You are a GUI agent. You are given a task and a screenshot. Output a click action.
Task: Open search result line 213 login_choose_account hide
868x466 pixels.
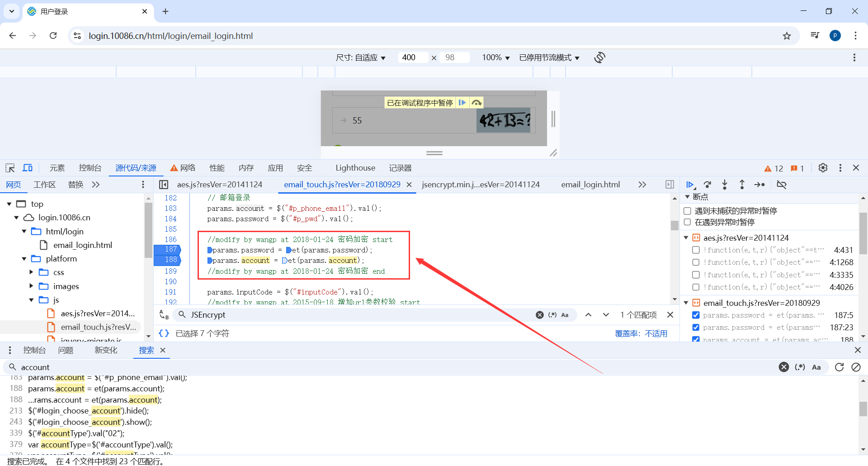pos(88,411)
